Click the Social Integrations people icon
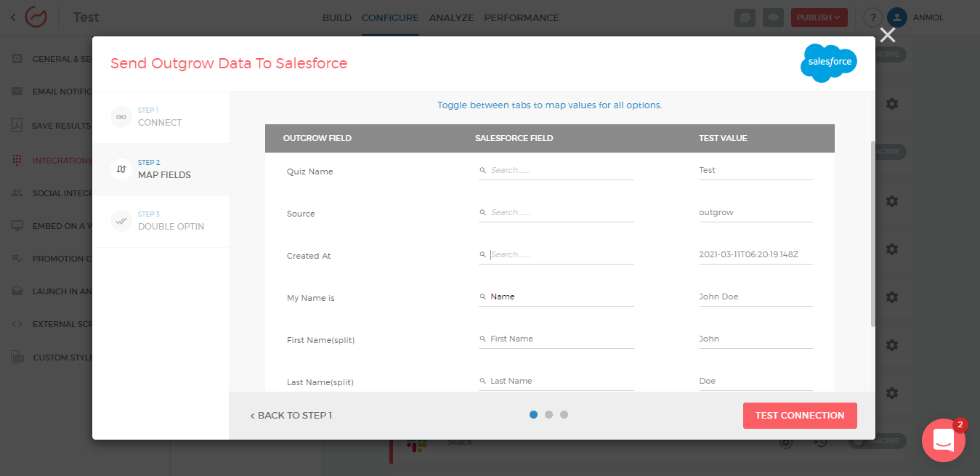Screen dimensions: 980x476 [x=17, y=193]
